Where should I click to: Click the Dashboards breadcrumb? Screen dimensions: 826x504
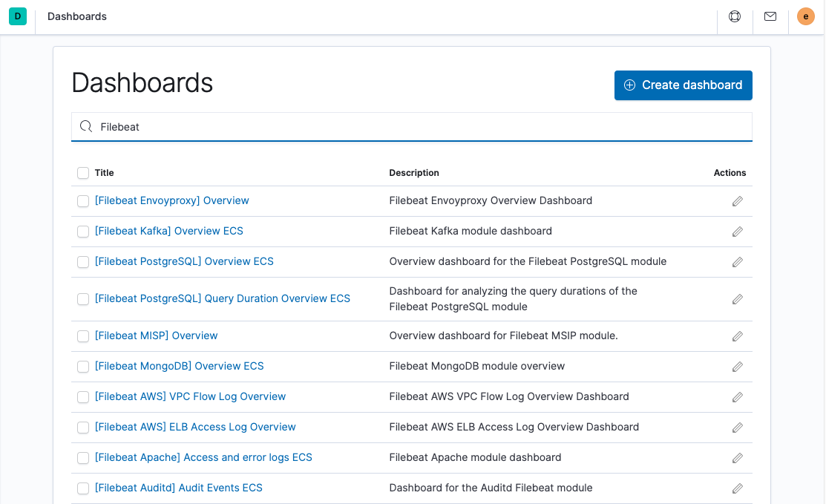point(76,16)
